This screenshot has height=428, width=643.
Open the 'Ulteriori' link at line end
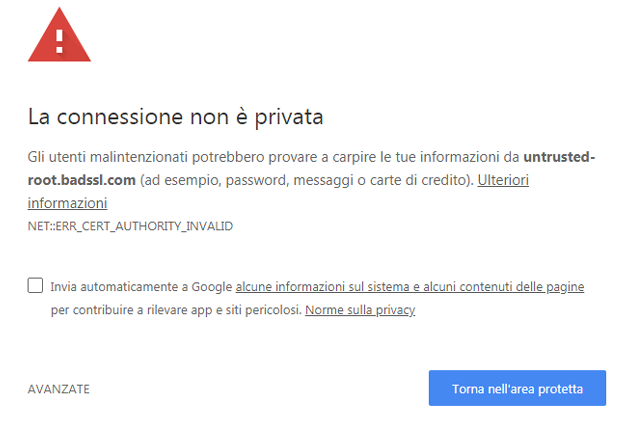click(503, 180)
